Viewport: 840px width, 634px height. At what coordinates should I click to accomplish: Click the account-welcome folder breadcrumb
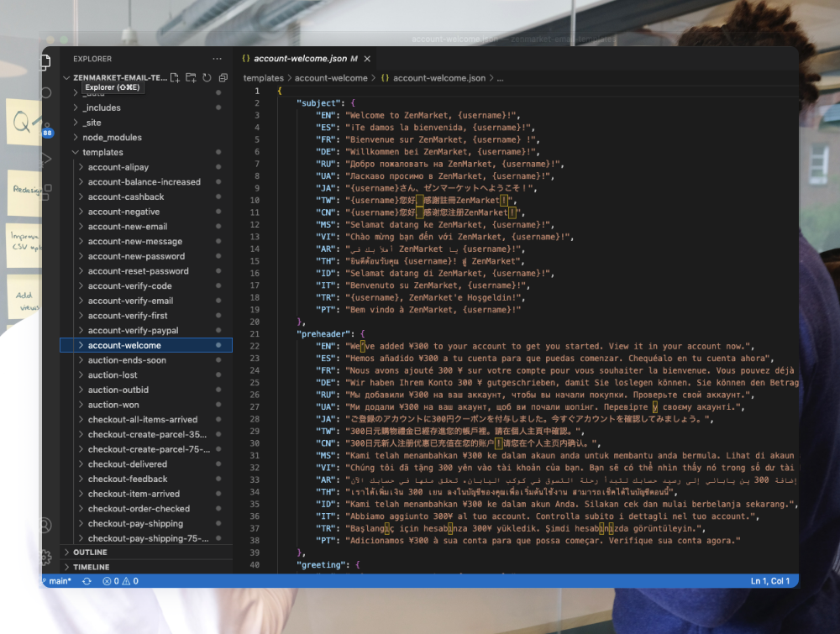[x=331, y=78]
